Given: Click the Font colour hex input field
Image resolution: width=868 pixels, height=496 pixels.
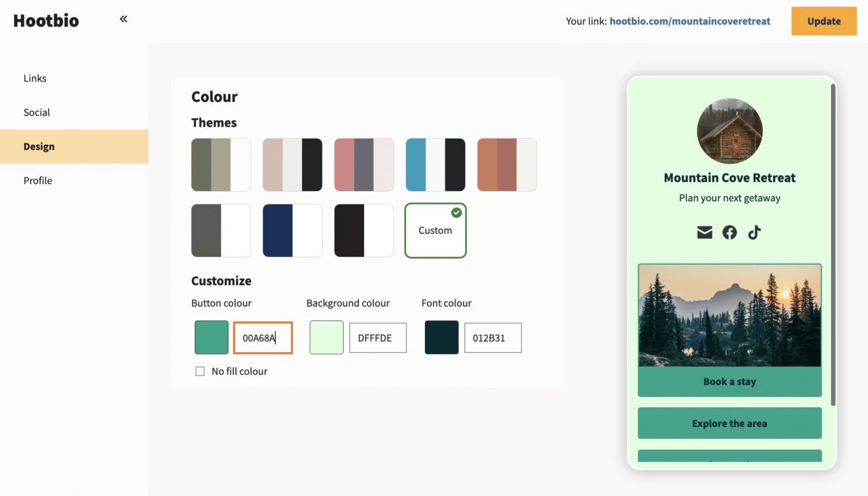Looking at the screenshot, I should point(493,338).
